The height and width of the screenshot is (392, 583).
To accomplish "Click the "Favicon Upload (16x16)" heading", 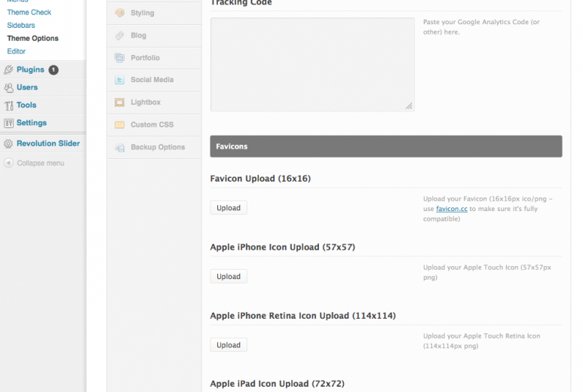I will [260, 179].
